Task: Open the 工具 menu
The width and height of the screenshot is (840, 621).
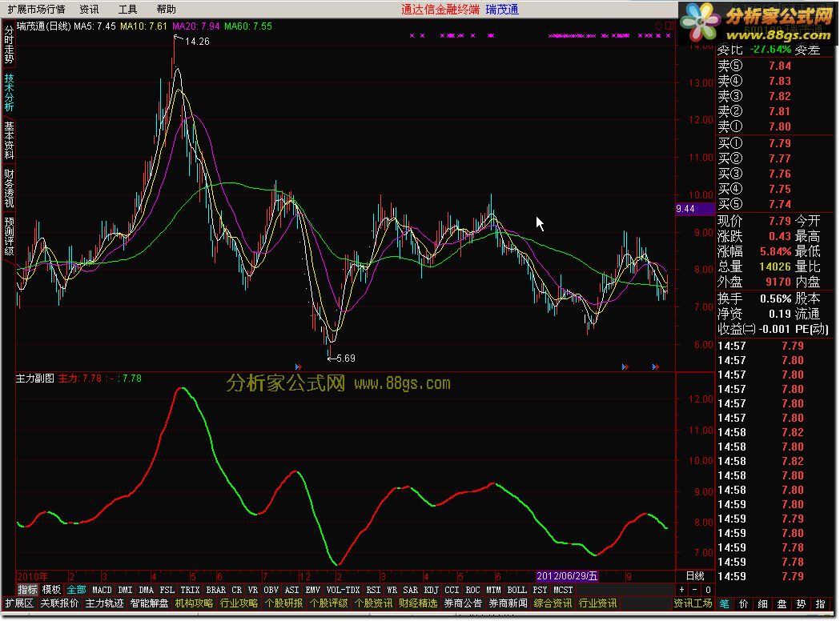Action: pyautogui.click(x=127, y=9)
